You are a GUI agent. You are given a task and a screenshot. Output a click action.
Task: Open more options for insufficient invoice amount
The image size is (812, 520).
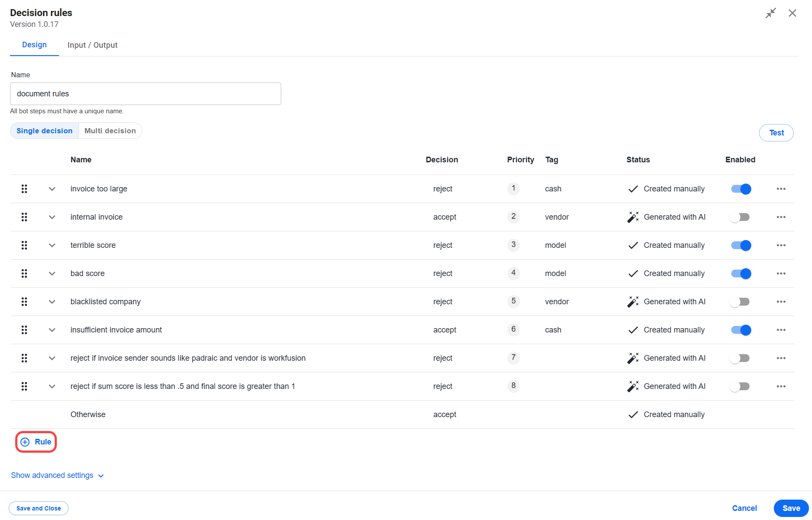pyautogui.click(x=781, y=330)
